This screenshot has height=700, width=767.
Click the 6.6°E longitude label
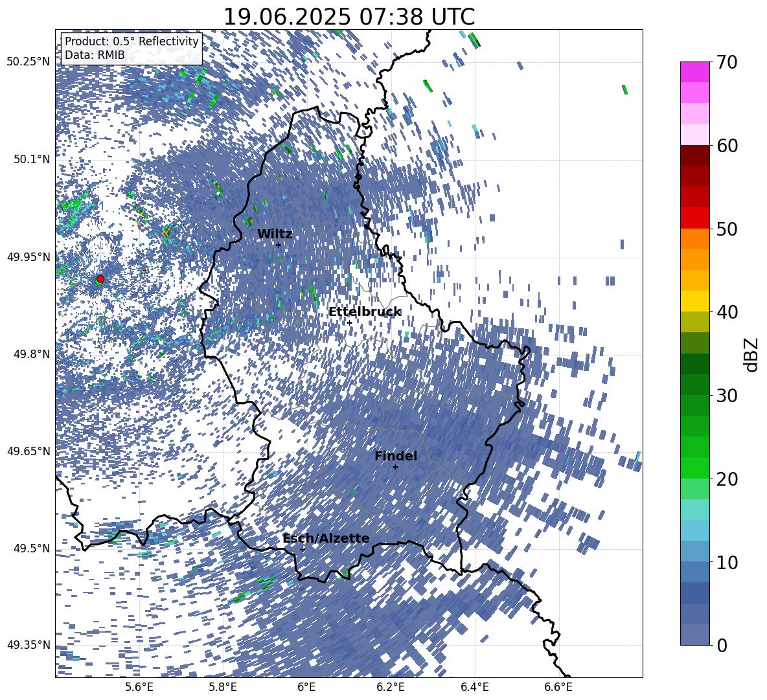[558, 688]
